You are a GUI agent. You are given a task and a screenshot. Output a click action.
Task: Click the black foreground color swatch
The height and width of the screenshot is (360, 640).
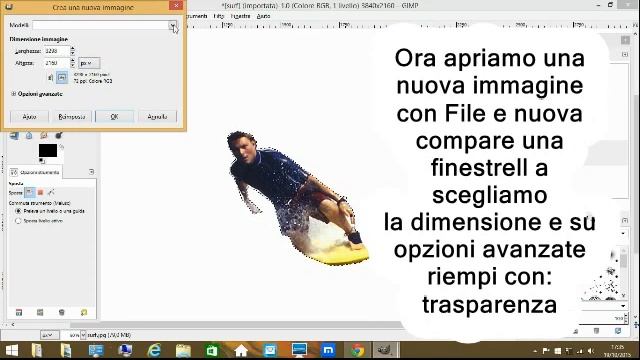[48, 150]
